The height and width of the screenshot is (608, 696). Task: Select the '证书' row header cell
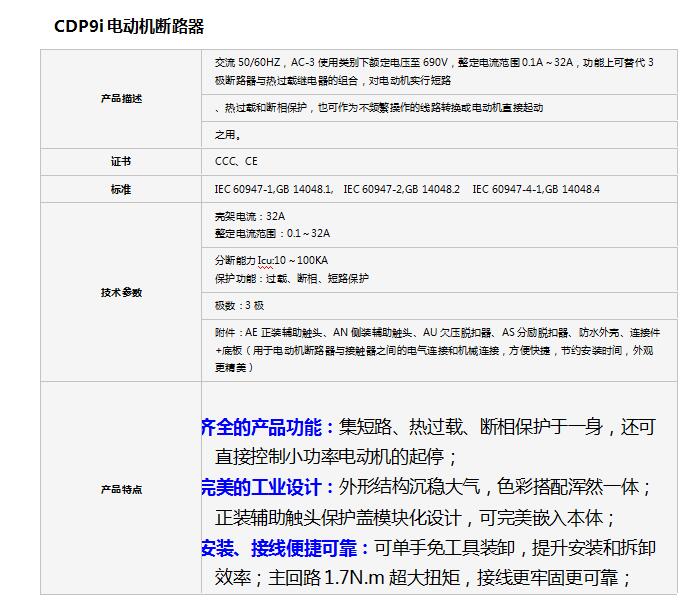click(121, 162)
